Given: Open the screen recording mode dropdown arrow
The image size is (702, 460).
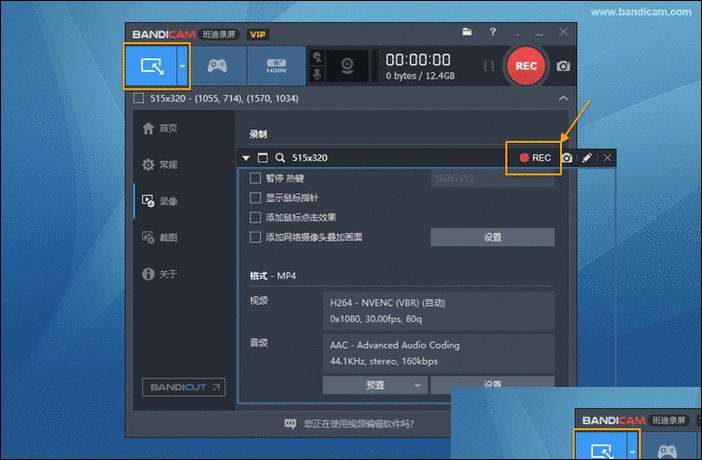Looking at the screenshot, I should (x=183, y=66).
